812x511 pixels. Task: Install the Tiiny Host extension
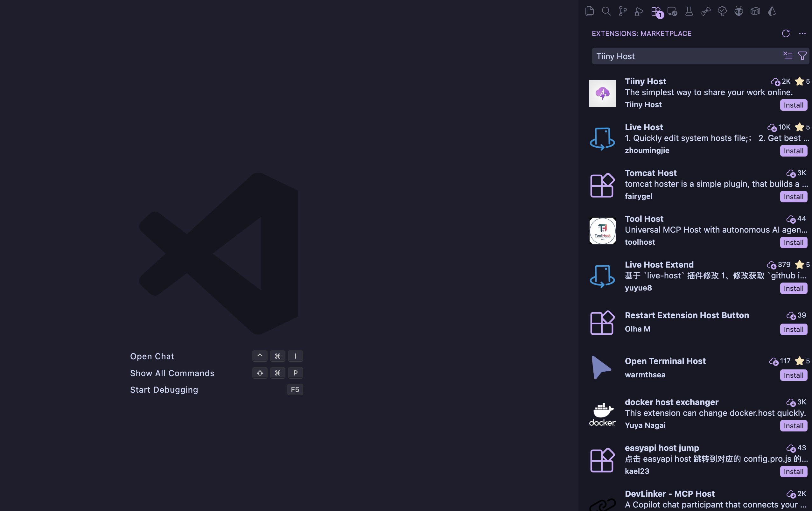point(793,105)
